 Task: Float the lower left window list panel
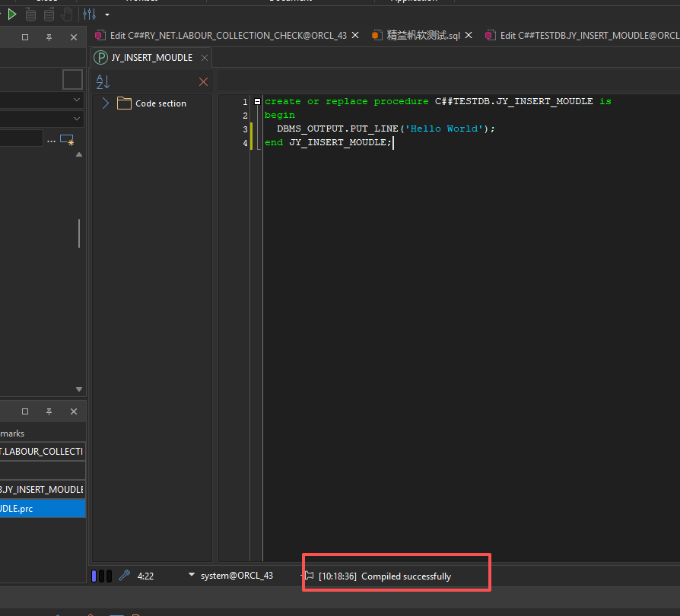tap(25, 411)
